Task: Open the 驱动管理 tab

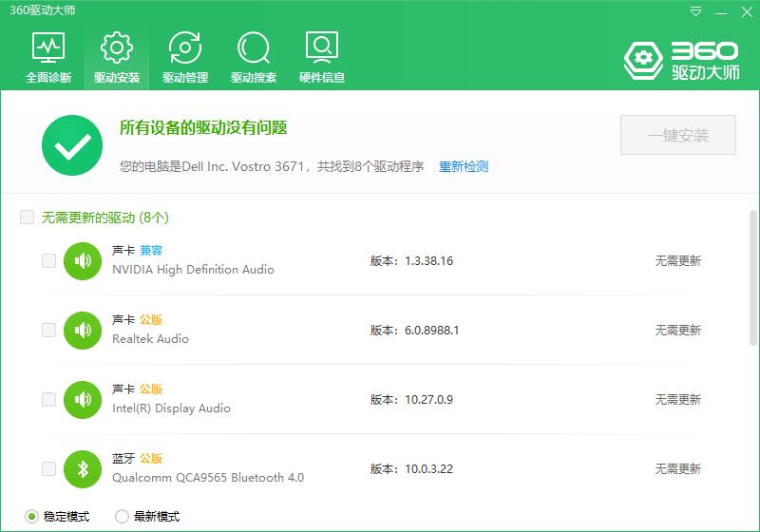Action: coord(185,57)
